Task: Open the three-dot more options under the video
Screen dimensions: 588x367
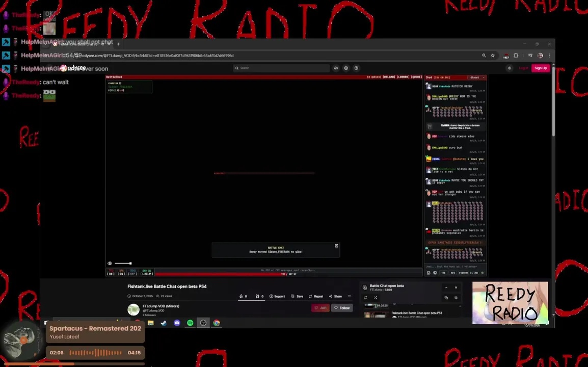Action: coord(350,296)
